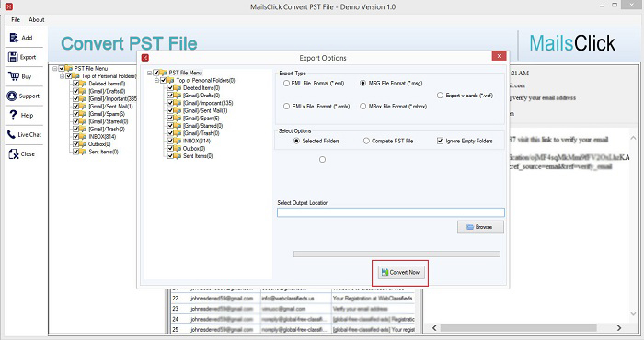Select EML File Format radio button

coord(286,84)
